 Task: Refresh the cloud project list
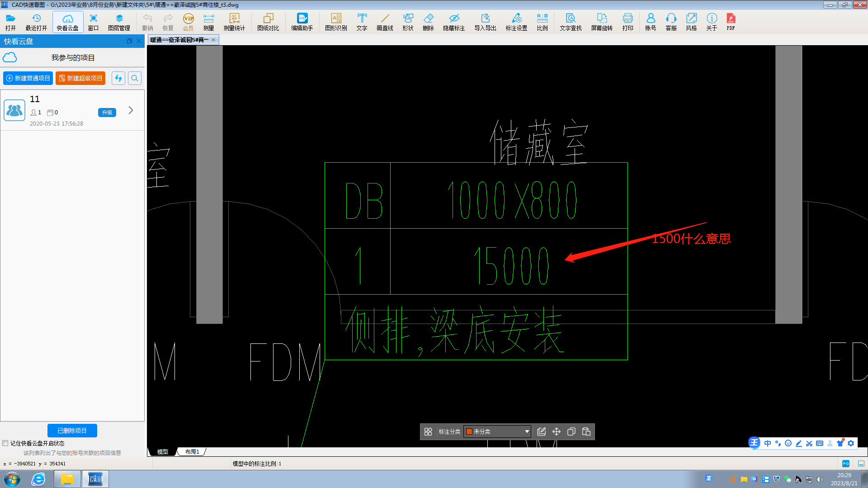[x=118, y=78]
